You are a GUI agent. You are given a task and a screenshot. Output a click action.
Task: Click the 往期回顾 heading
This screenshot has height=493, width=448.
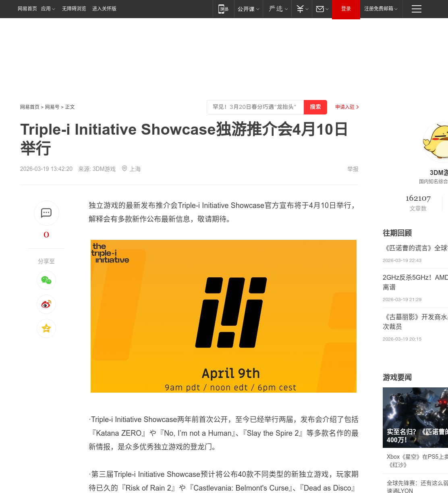(397, 233)
